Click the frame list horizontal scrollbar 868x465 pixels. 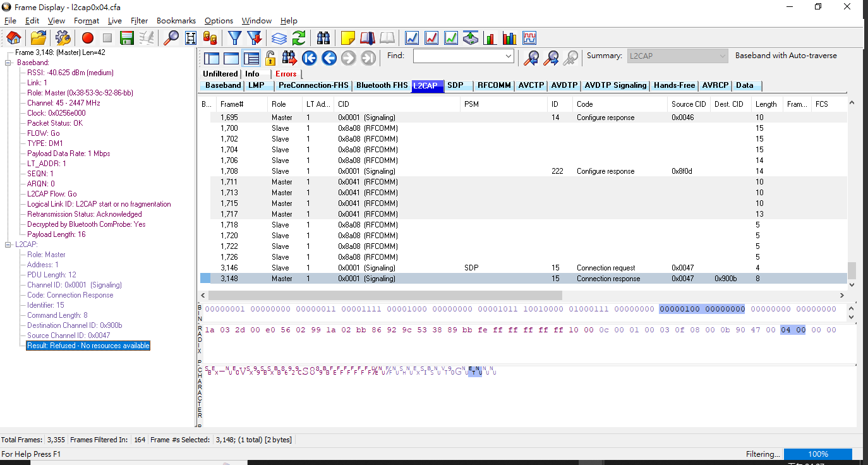click(x=385, y=295)
